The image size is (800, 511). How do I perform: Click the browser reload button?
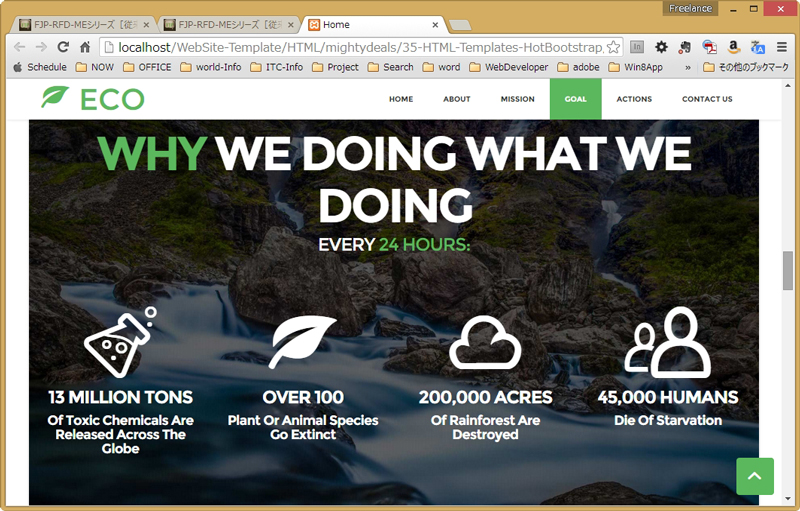tap(63, 47)
